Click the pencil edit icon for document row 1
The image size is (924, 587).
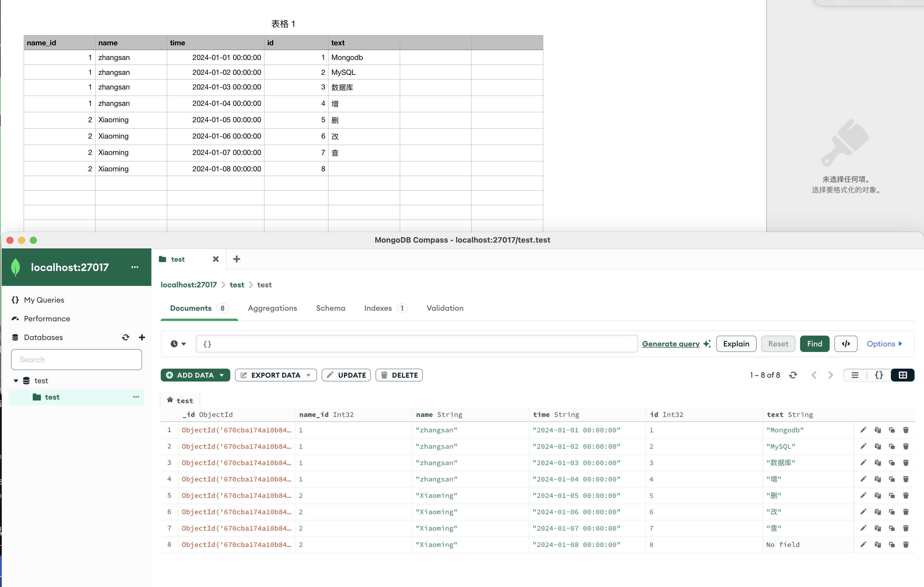tap(863, 430)
